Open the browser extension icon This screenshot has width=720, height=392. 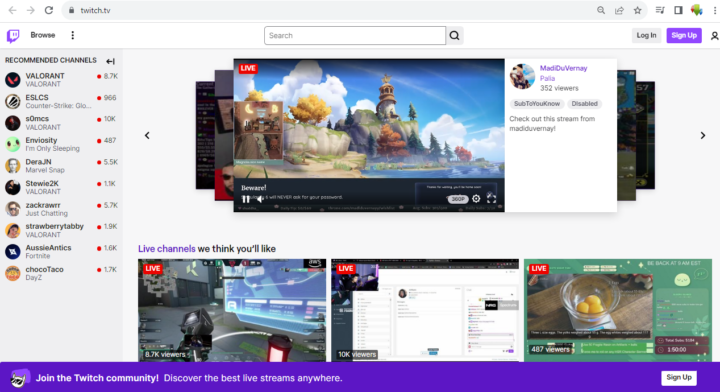[697, 10]
